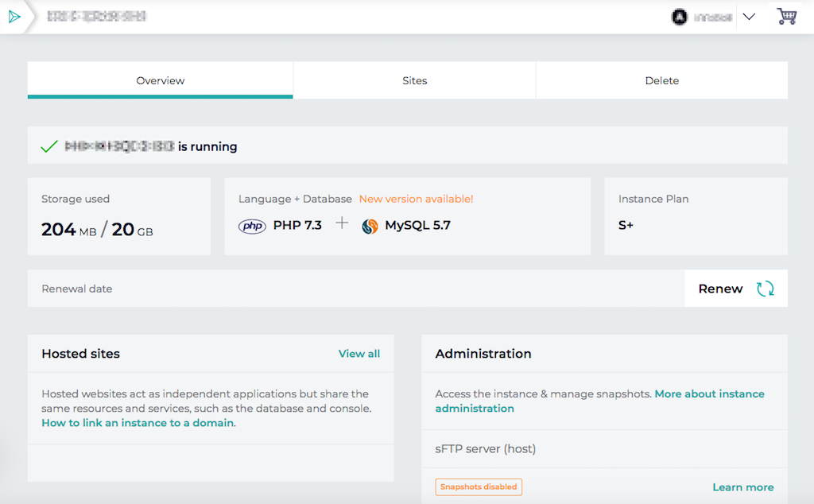Click the MySQL logo icon
The width and height of the screenshot is (814, 504).
click(370, 226)
